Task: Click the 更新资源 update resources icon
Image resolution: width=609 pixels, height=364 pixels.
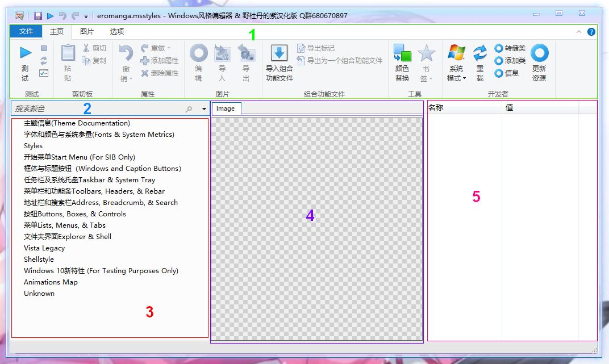Action: click(x=540, y=53)
